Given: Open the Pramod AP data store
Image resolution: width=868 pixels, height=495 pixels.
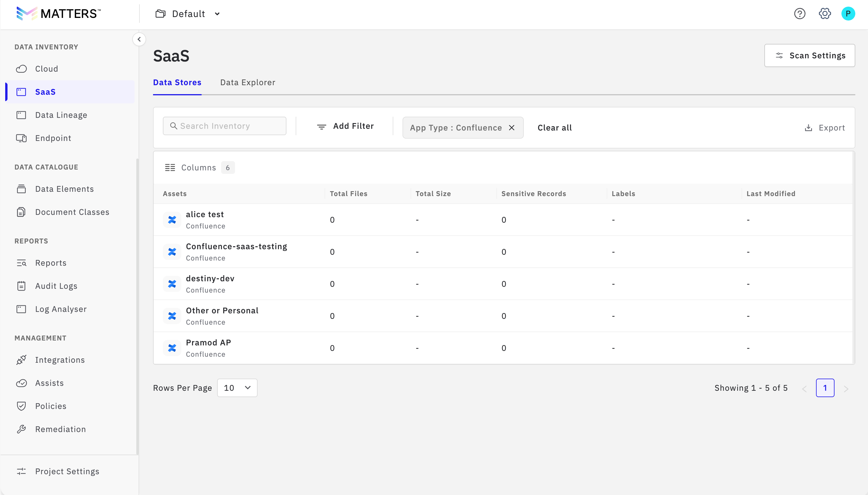Looking at the screenshot, I should 208,342.
